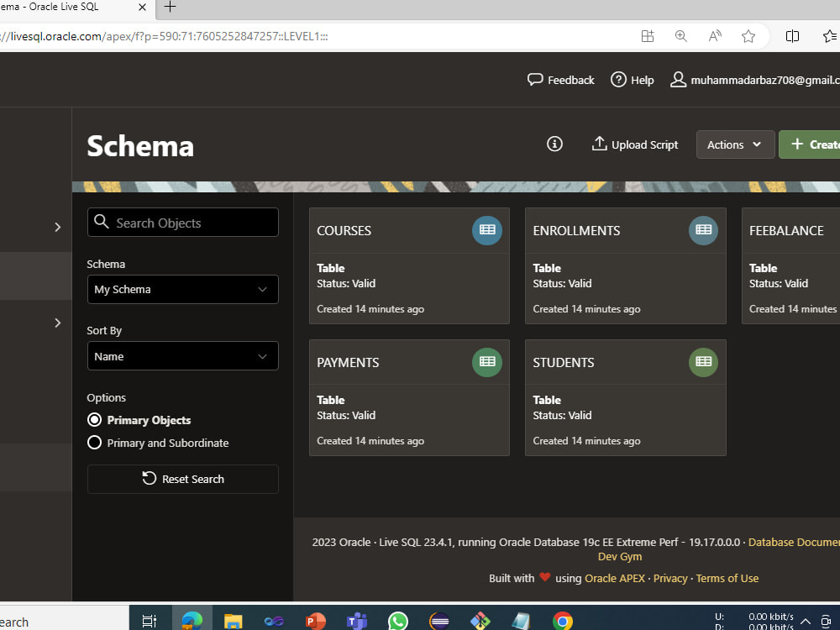Open Task View on the taskbar
The height and width of the screenshot is (630, 840).
(150, 621)
